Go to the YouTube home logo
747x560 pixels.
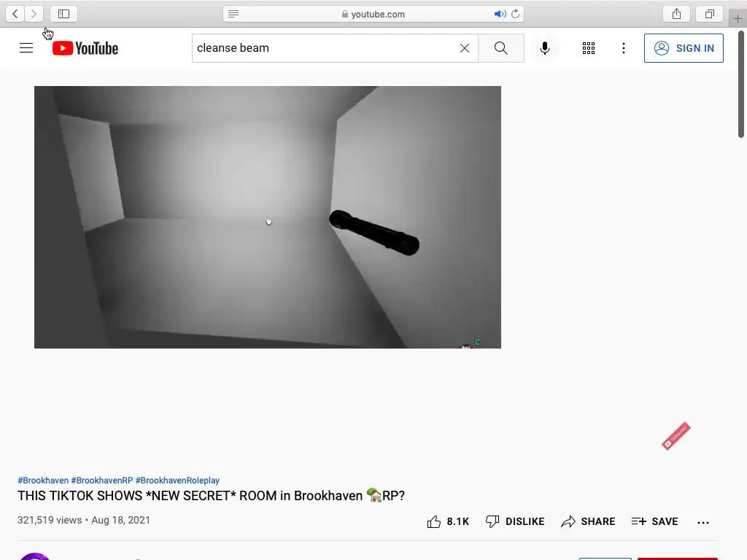[x=85, y=48]
